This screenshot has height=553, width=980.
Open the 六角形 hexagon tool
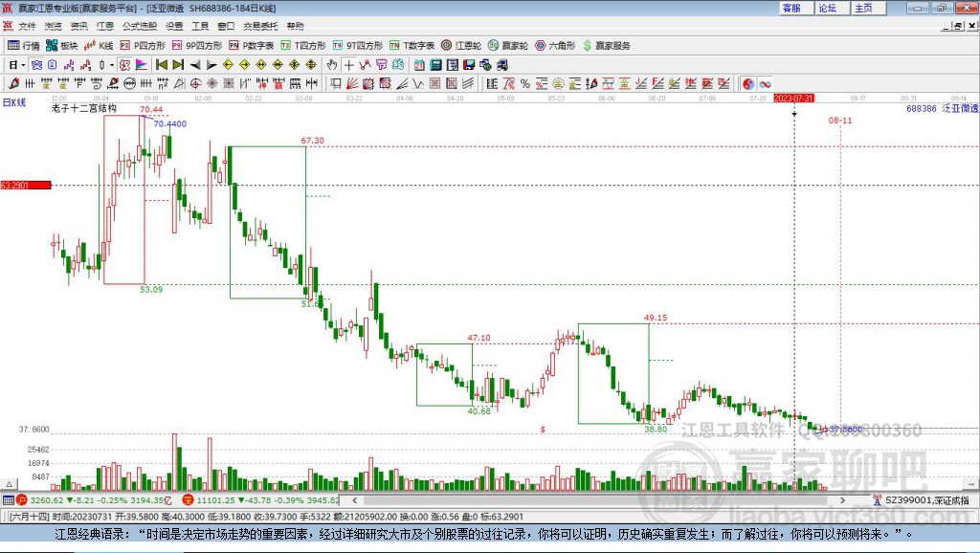(x=555, y=46)
